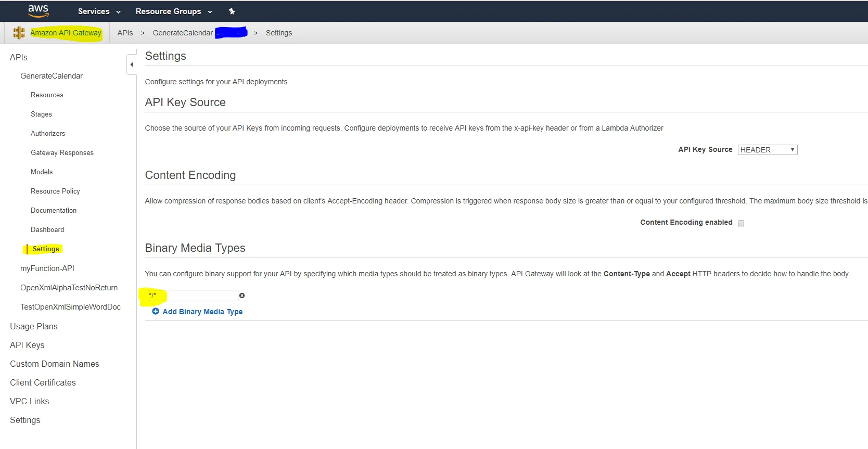Image resolution: width=868 pixels, height=449 pixels.
Task: Click the AWS logo home icon
Action: pos(38,11)
